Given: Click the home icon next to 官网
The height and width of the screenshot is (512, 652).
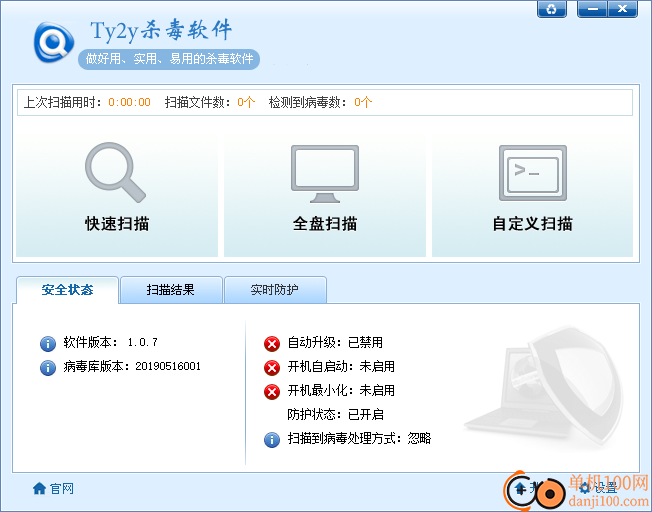Looking at the screenshot, I should coord(40,488).
